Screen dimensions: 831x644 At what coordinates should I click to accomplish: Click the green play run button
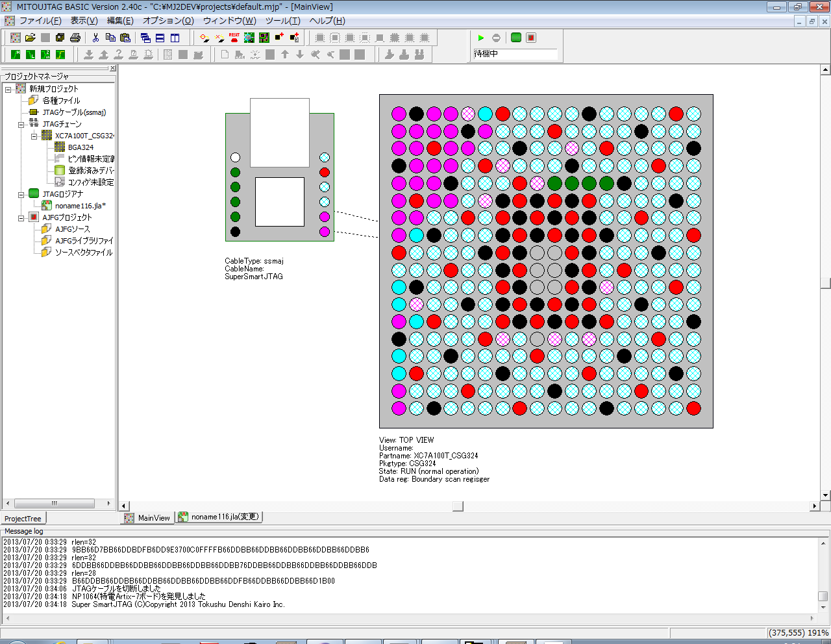(x=481, y=38)
